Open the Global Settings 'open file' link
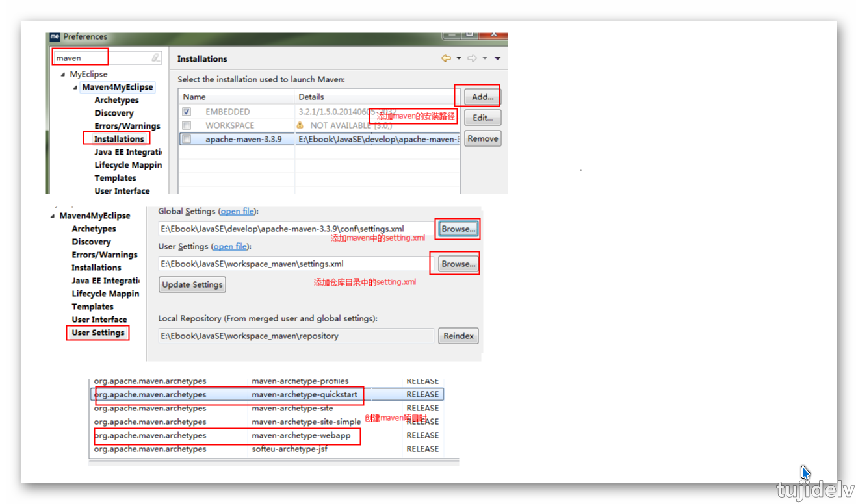 (237, 211)
